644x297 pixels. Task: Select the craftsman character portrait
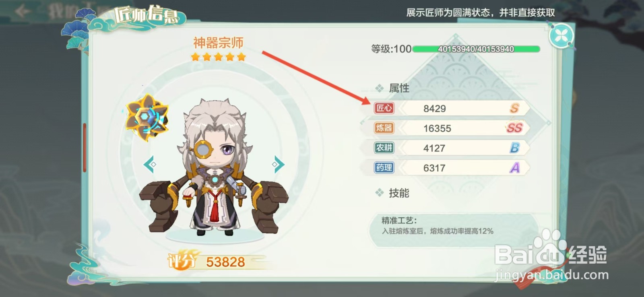tap(214, 167)
